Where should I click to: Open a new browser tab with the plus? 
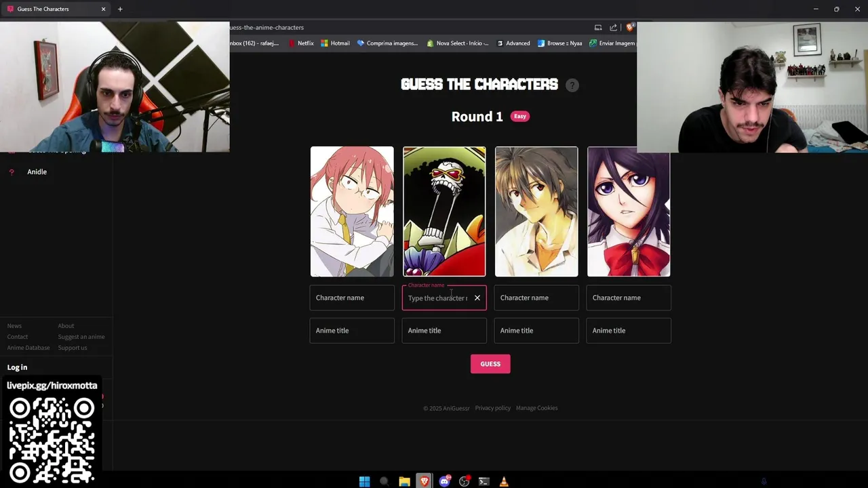120,9
